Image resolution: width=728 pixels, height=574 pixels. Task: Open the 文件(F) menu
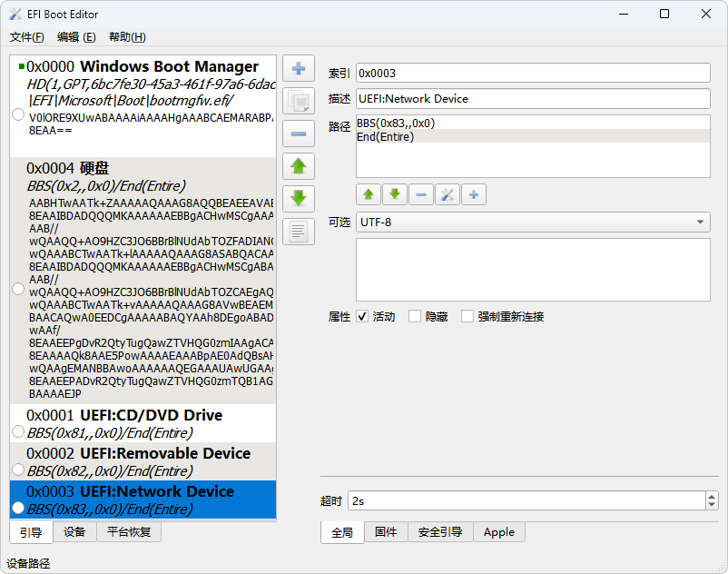[x=26, y=37]
